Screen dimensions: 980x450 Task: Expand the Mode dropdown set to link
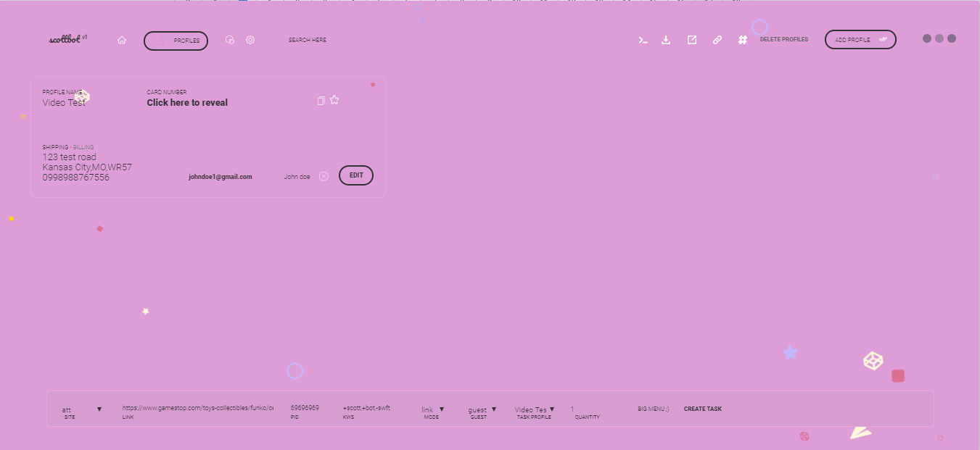click(x=441, y=409)
